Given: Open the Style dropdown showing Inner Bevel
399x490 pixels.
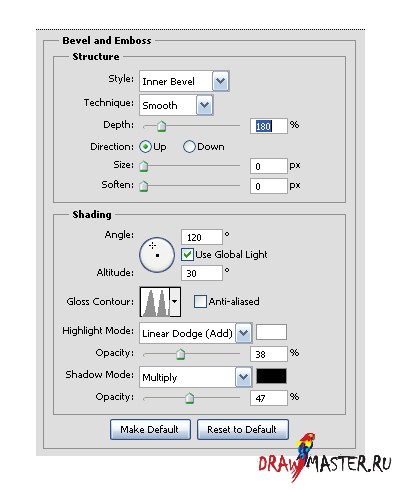Looking at the screenshot, I should [x=184, y=81].
